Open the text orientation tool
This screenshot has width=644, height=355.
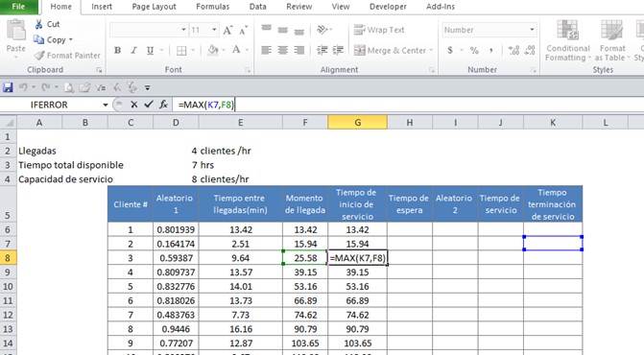(x=322, y=30)
